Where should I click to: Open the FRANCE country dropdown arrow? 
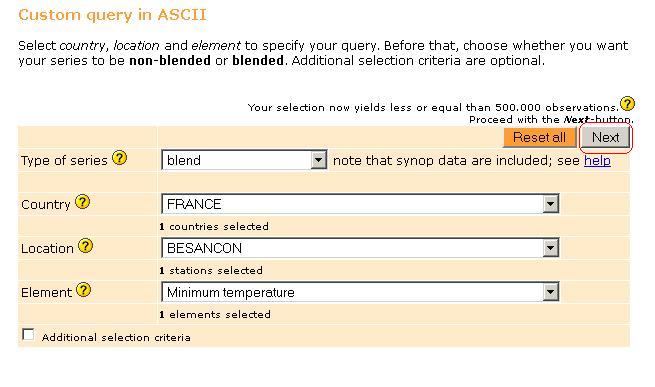[550, 204]
